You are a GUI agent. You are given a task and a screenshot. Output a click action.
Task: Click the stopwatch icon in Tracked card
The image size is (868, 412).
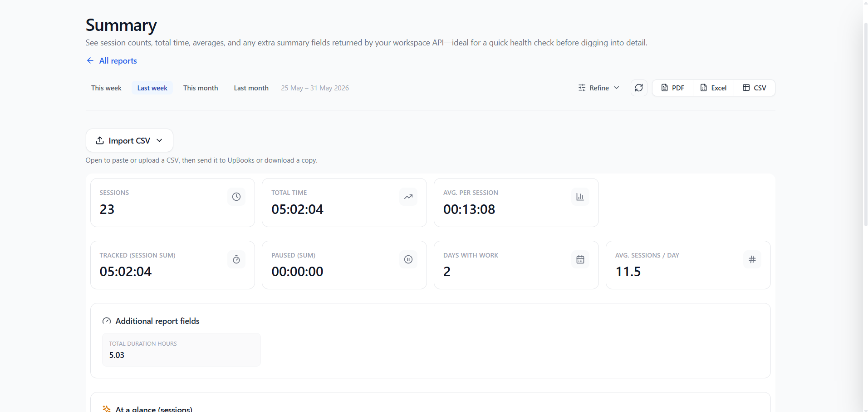(236, 259)
